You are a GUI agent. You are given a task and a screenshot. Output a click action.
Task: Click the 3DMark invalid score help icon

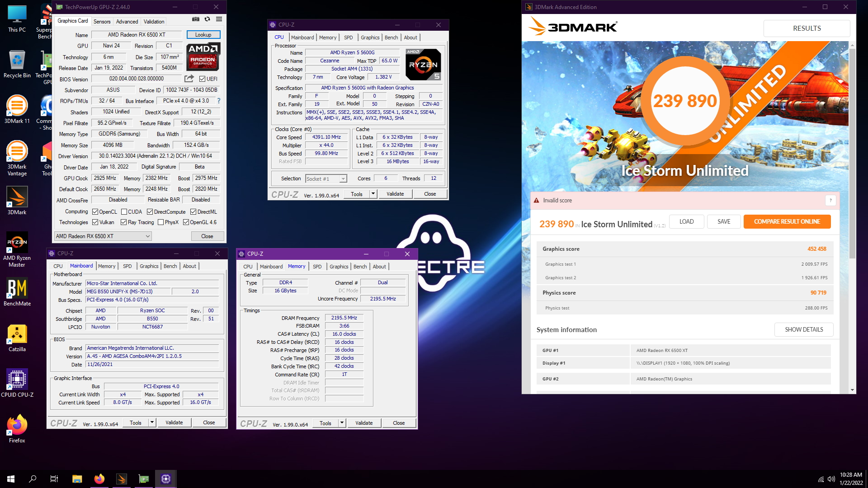830,201
